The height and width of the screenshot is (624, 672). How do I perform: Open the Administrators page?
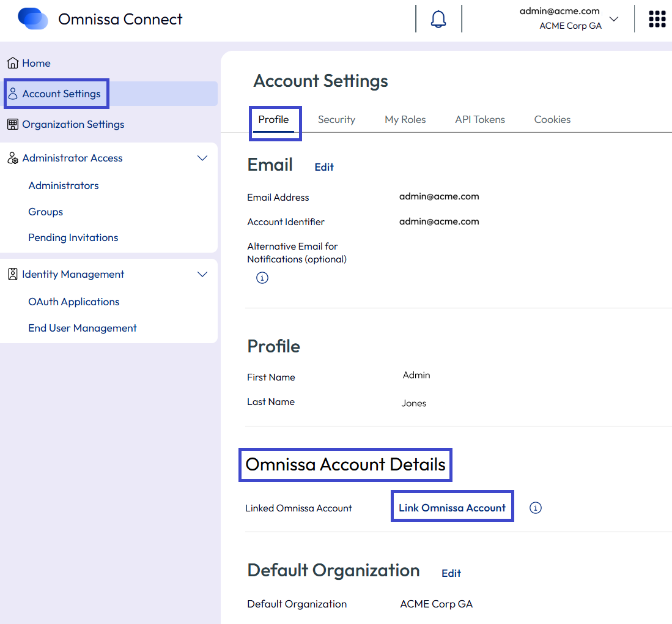click(64, 186)
